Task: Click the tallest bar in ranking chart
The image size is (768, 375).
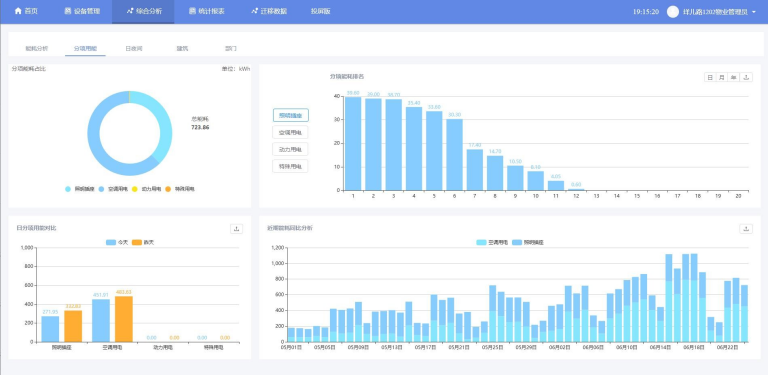Action: pos(353,143)
